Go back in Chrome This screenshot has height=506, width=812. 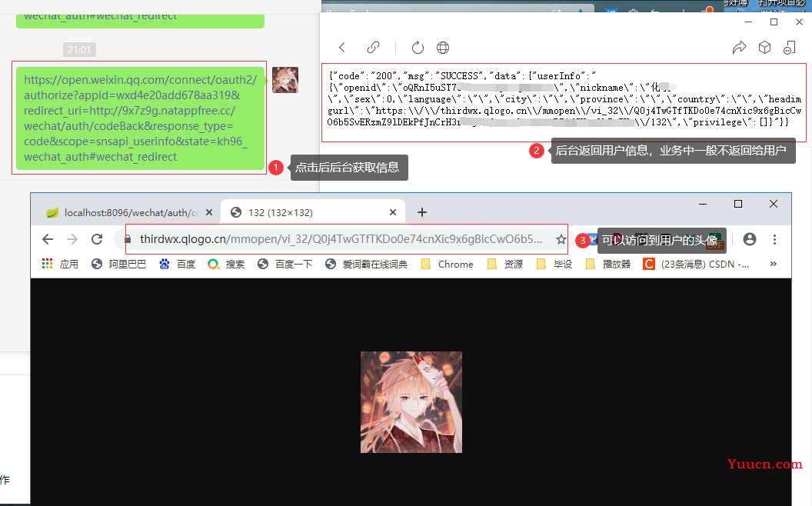point(48,239)
